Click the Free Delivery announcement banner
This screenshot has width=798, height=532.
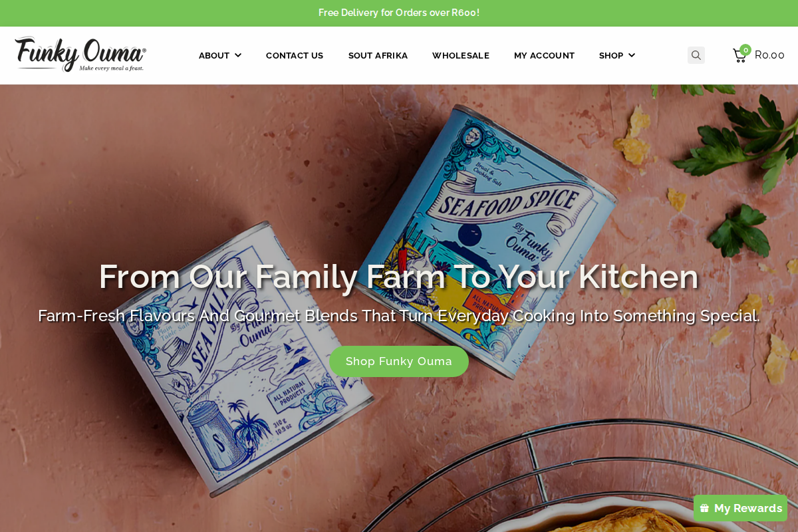(x=399, y=13)
